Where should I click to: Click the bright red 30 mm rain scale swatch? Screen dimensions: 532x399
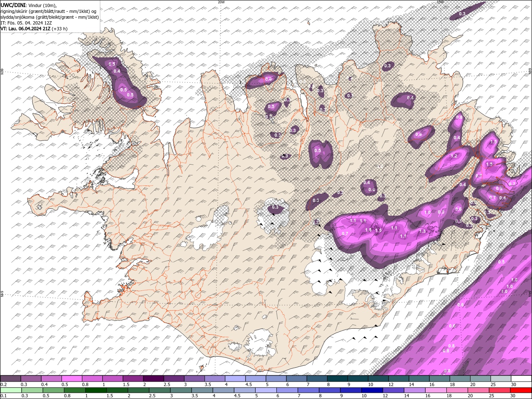521,390
